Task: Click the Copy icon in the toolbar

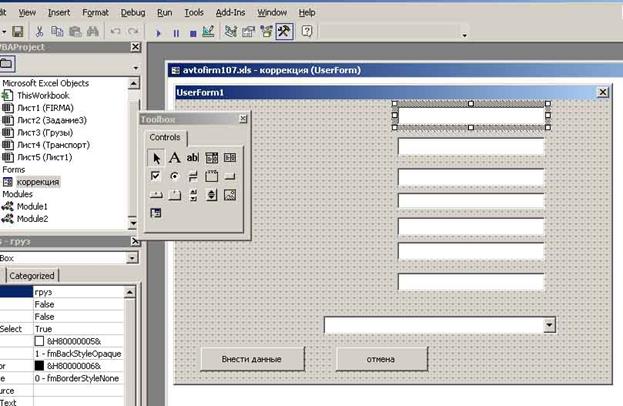Action: [57, 31]
